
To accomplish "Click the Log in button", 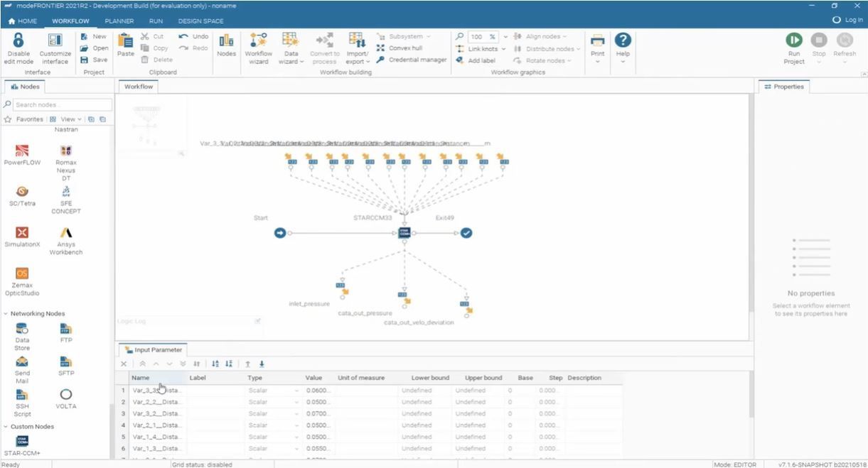I will point(847,20).
